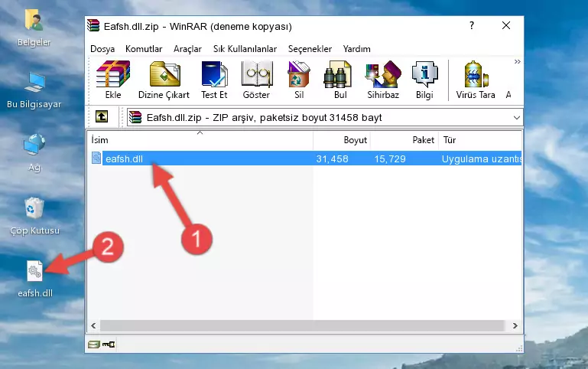Click the horizontal scrollbar left arrow

(x=93, y=325)
